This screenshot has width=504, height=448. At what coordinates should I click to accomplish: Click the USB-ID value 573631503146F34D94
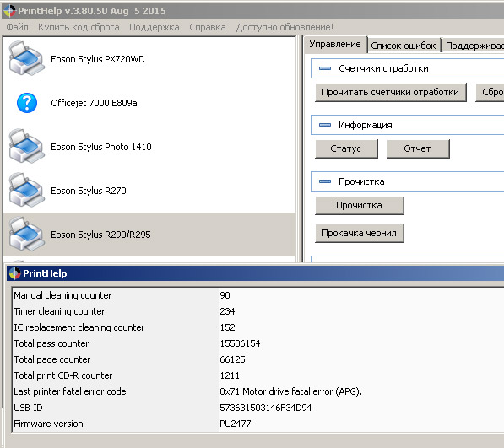[x=266, y=408]
